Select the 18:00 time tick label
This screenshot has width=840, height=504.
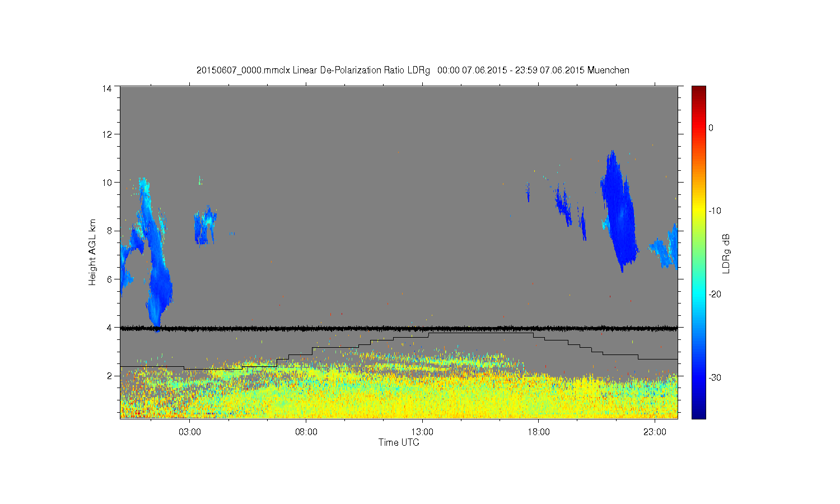click(539, 432)
